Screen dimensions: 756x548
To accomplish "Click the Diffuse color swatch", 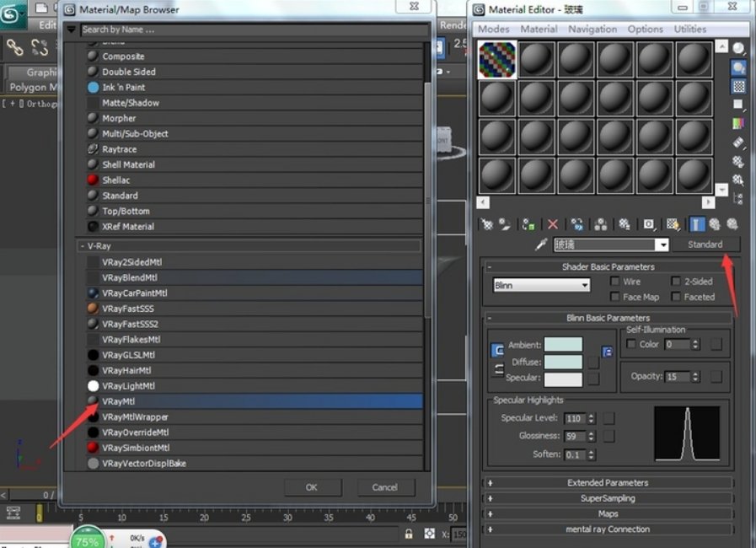I will tap(563, 362).
